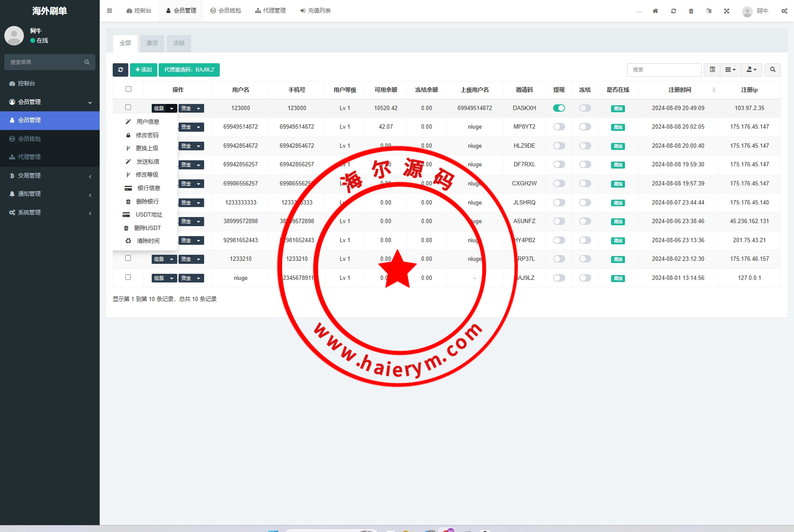The height and width of the screenshot is (532, 794).
Task: Click the green 添加 button
Action: click(143, 70)
